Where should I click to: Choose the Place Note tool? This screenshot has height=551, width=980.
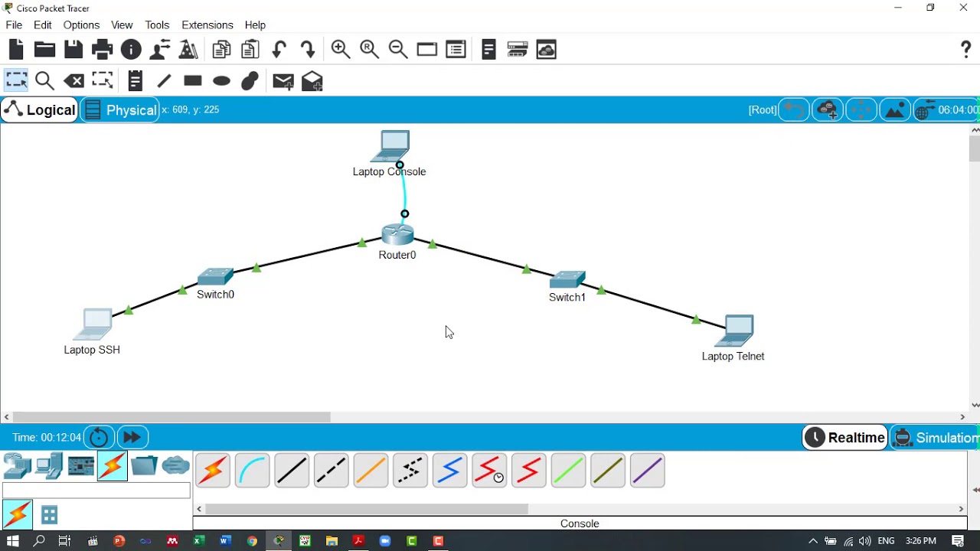[x=135, y=80]
